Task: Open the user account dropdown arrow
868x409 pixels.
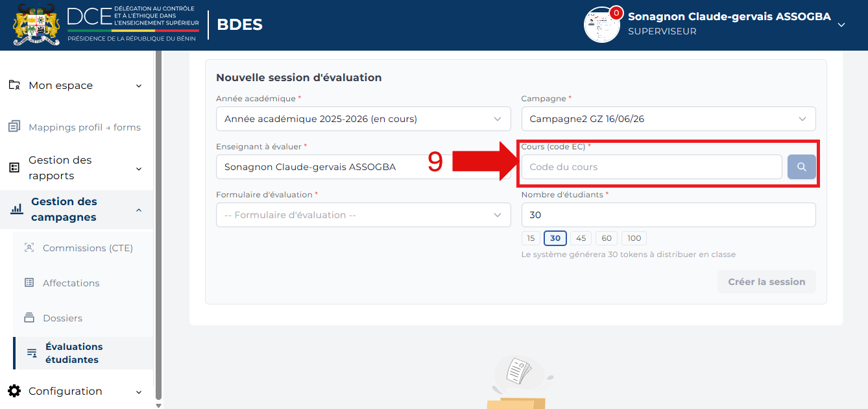Action: click(x=841, y=25)
